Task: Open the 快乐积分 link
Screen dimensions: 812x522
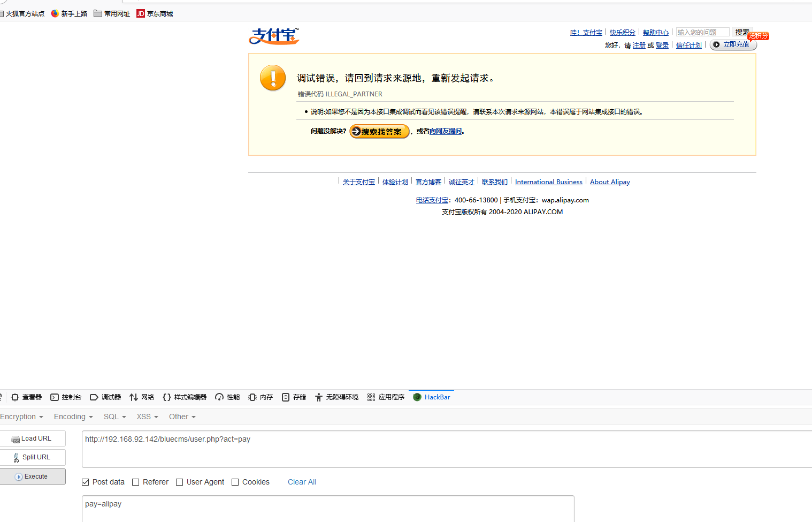Action: 623,33
